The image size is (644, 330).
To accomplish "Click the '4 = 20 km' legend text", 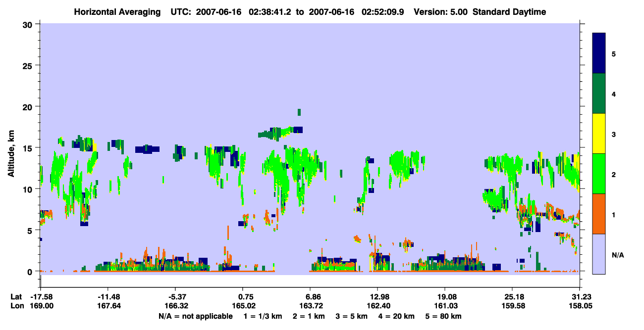I will [397, 316].
